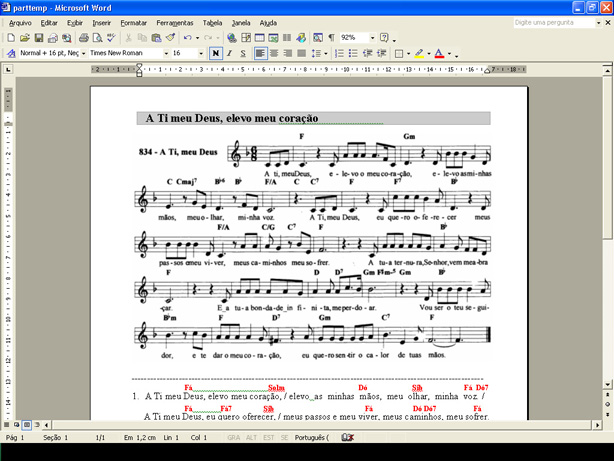Expand the highlight color dropdown arrow
Screen dimensions: 614x461
429,53
